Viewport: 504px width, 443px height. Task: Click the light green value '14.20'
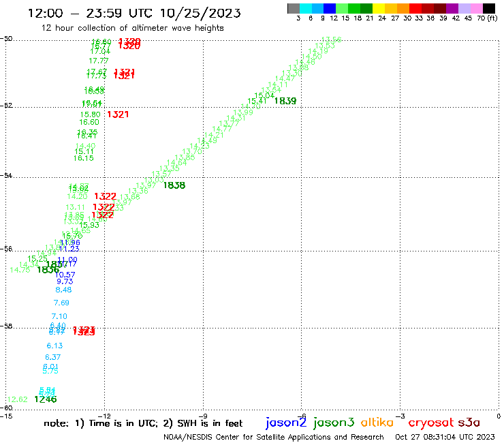[x=77, y=196]
